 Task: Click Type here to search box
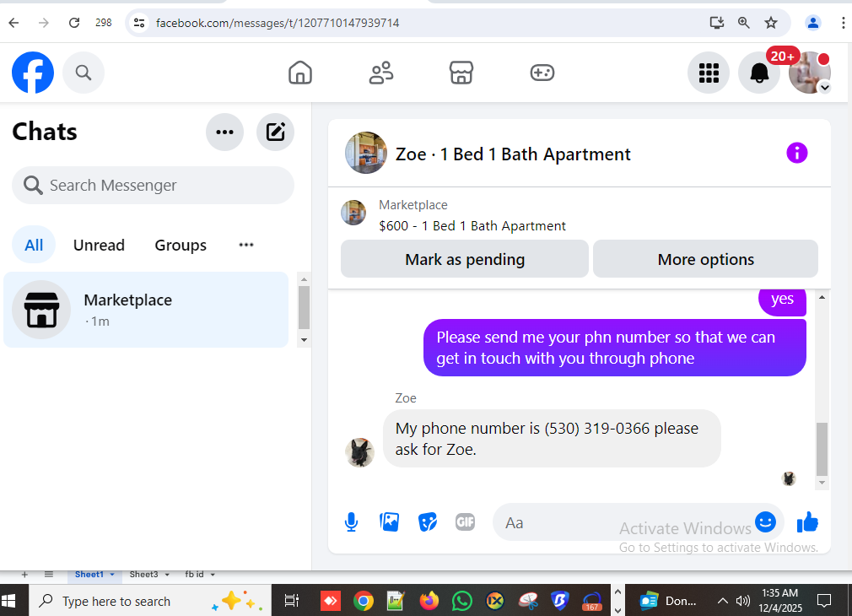(149, 601)
